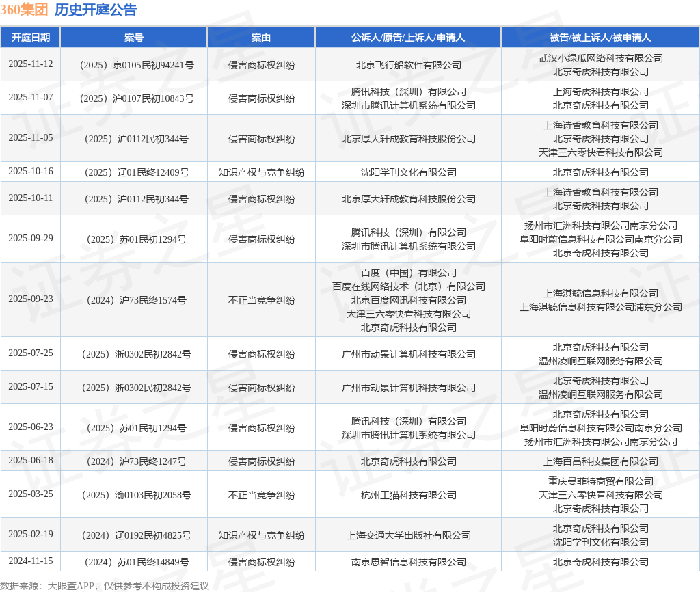The width and height of the screenshot is (700, 592).
Task: Click the 案号 column header
Action: 133,38
